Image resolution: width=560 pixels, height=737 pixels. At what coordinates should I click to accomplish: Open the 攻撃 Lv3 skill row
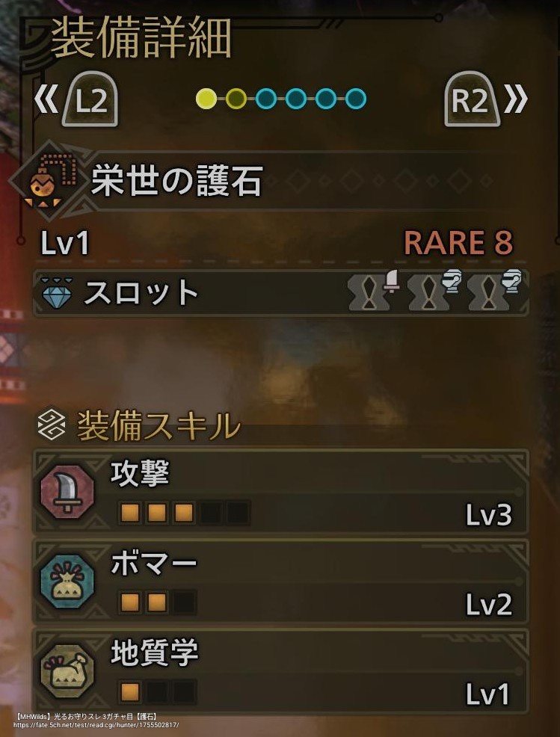tap(280, 492)
